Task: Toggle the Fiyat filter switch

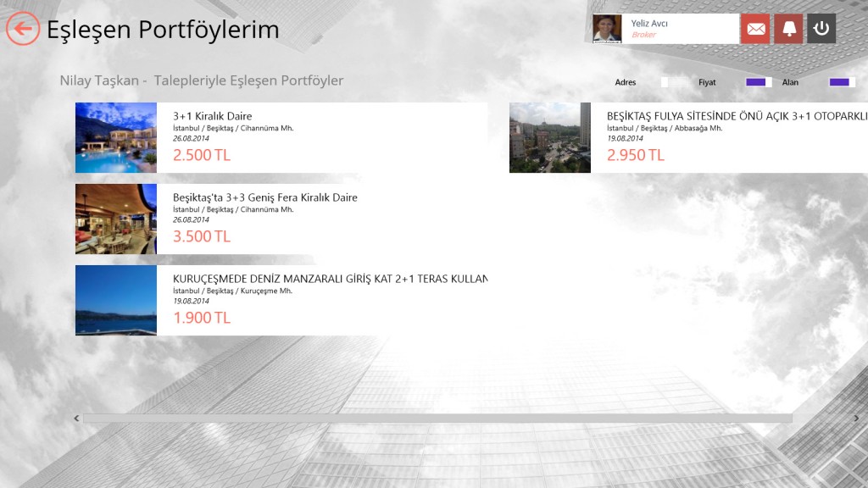Action: point(758,82)
